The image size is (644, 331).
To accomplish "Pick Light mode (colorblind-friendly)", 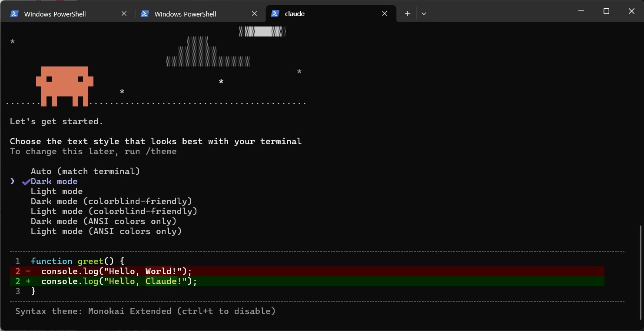I will click(114, 211).
